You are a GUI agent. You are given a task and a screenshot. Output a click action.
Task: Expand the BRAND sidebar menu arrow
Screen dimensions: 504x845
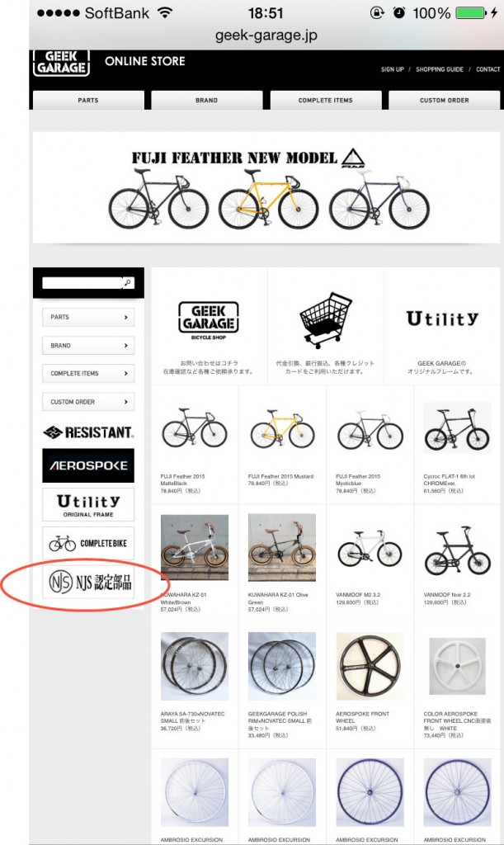click(126, 346)
